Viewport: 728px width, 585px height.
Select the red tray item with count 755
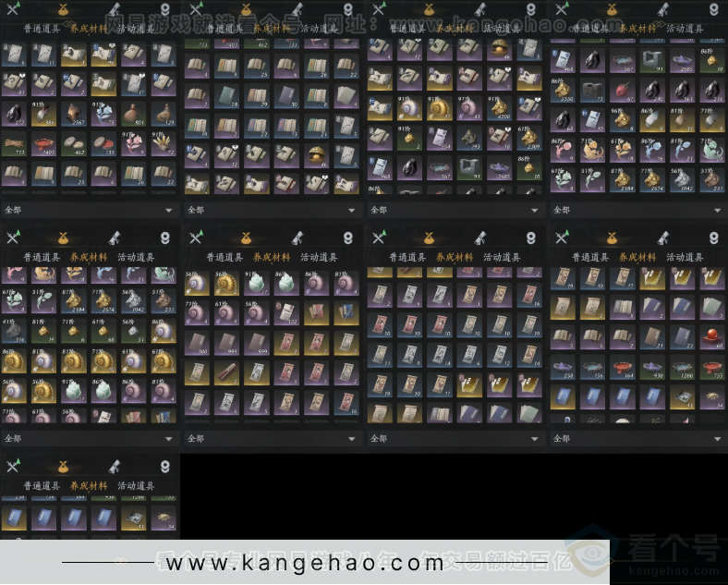[712, 368]
